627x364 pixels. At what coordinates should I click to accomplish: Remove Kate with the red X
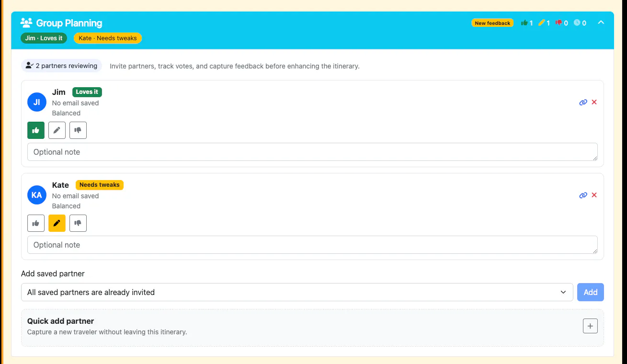(594, 195)
